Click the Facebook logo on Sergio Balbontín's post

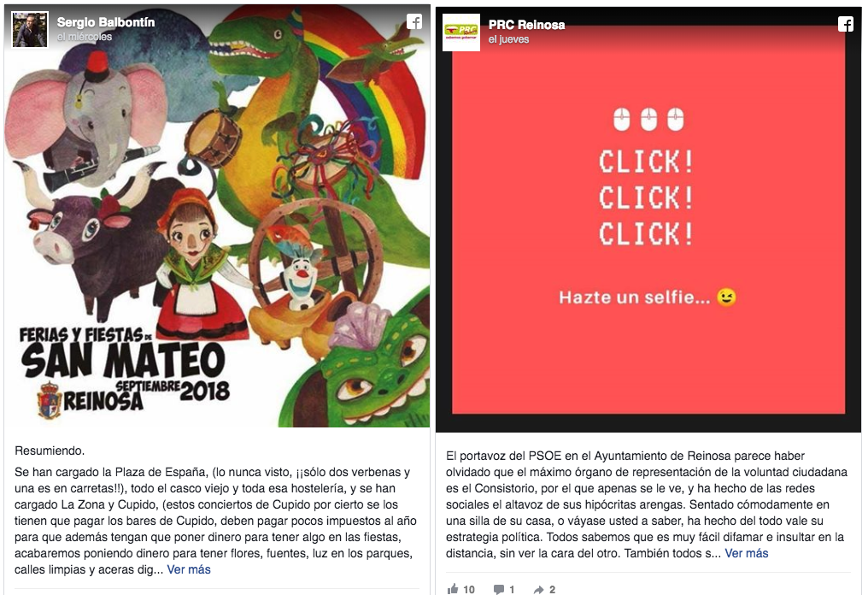(x=414, y=21)
